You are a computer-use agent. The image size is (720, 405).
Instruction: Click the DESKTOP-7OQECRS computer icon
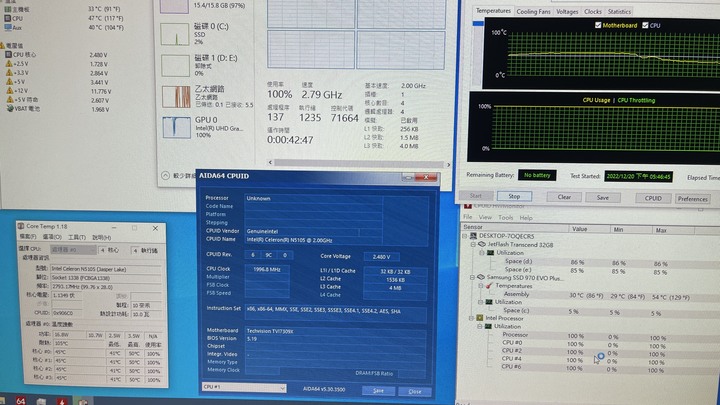coord(473,236)
